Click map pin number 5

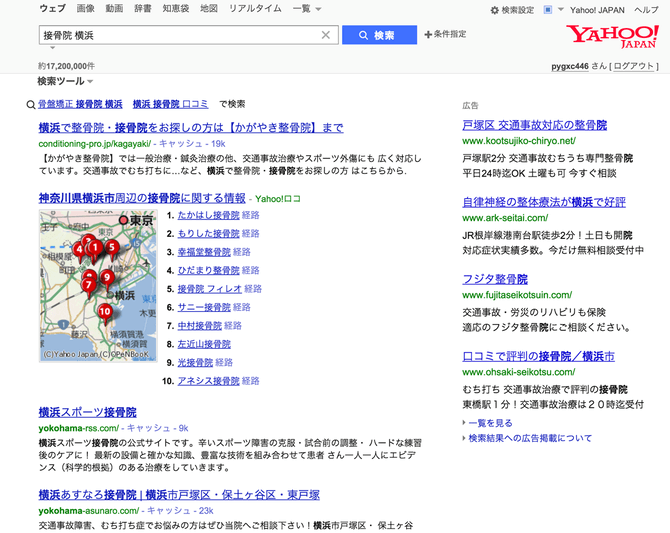point(112,247)
